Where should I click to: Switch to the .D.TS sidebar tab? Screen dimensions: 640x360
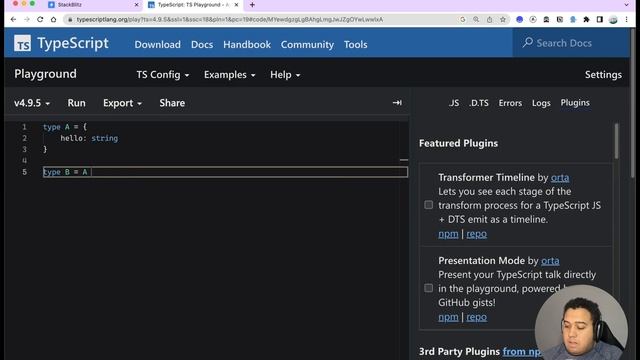tap(478, 103)
